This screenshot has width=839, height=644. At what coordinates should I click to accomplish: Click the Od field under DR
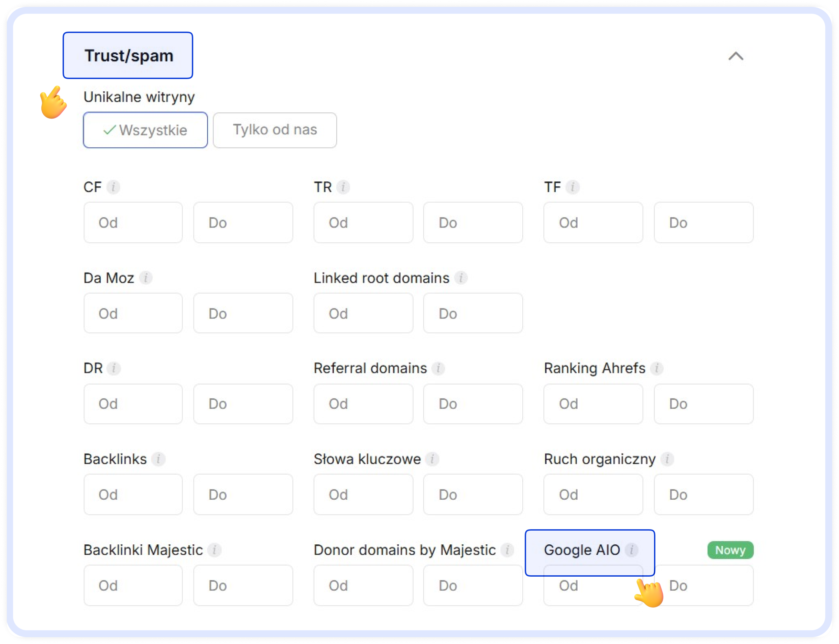(133, 404)
